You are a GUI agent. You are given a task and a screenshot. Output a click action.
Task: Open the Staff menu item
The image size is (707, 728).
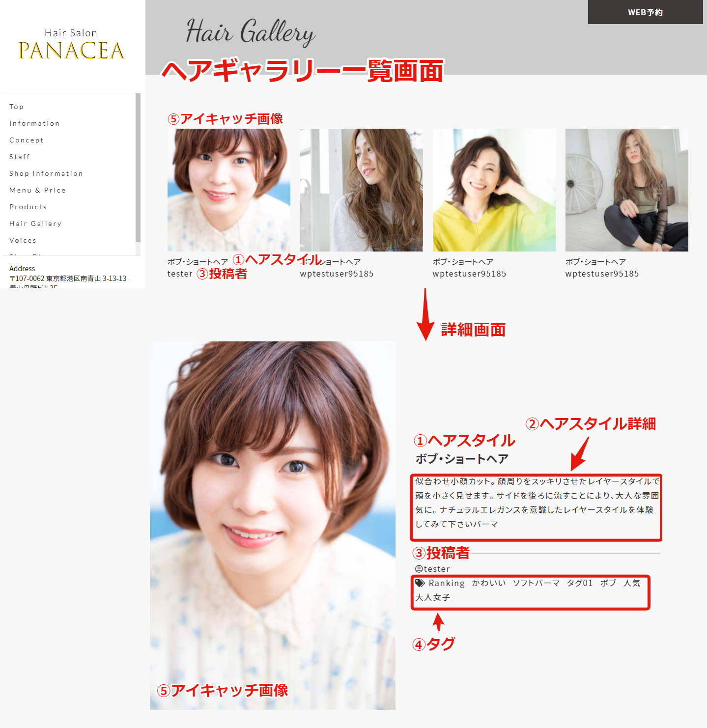(x=20, y=157)
